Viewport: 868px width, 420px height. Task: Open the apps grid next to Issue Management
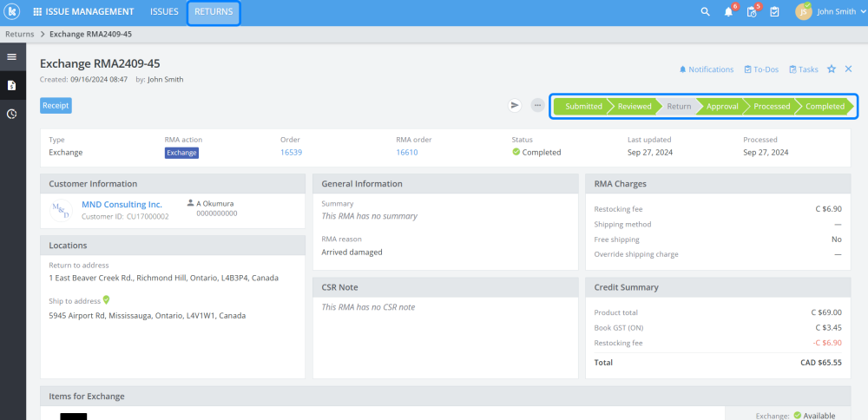[37, 11]
